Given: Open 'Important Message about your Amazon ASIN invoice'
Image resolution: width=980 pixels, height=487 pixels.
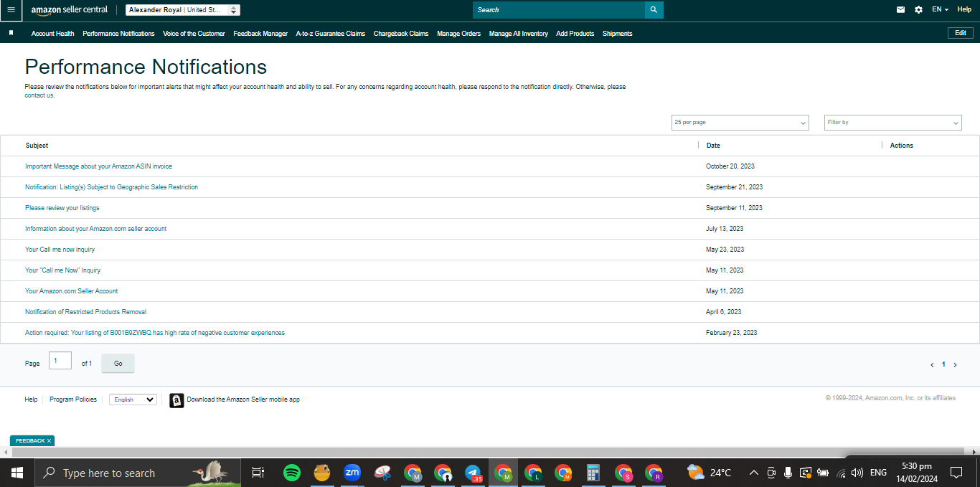Looking at the screenshot, I should pos(98,166).
